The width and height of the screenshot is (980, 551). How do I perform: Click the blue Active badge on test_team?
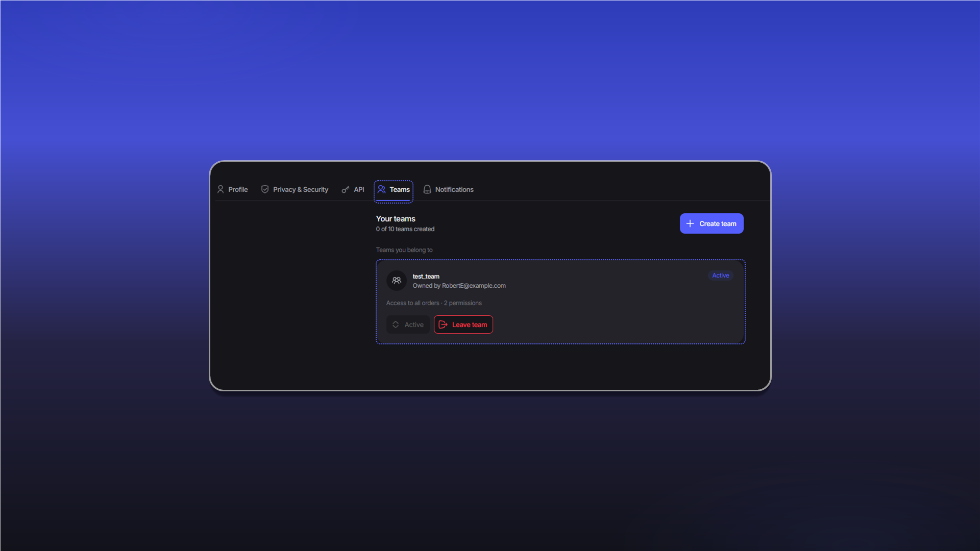click(721, 275)
